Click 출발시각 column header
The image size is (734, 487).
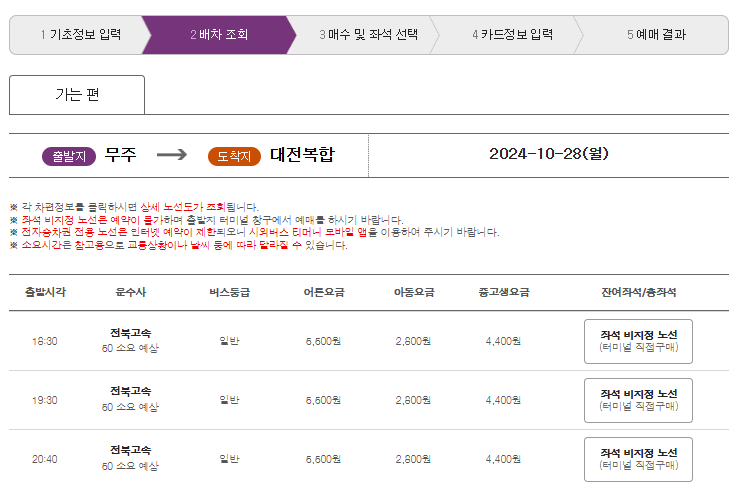[45, 292]
